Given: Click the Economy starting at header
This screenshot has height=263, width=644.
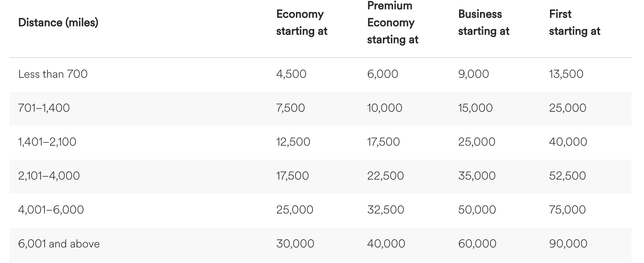Looking at the screenshot, I should tap(301, 23).
